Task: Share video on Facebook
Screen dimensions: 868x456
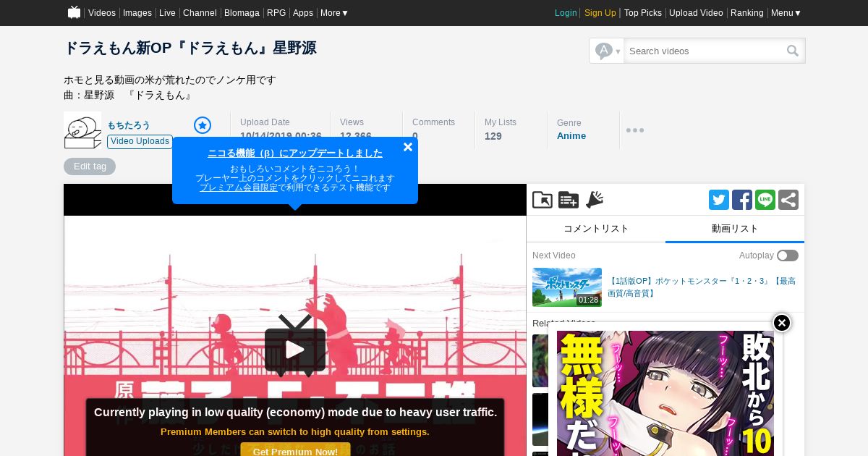Action: [742, 200]
